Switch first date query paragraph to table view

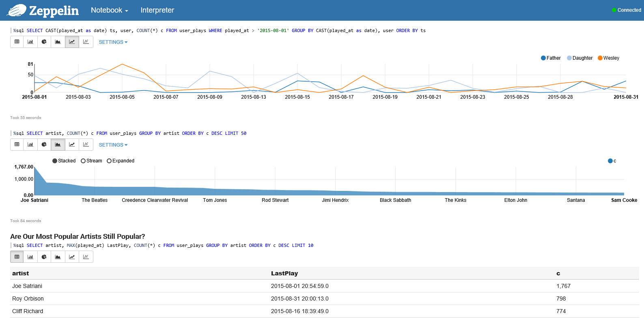pos(17,42)
